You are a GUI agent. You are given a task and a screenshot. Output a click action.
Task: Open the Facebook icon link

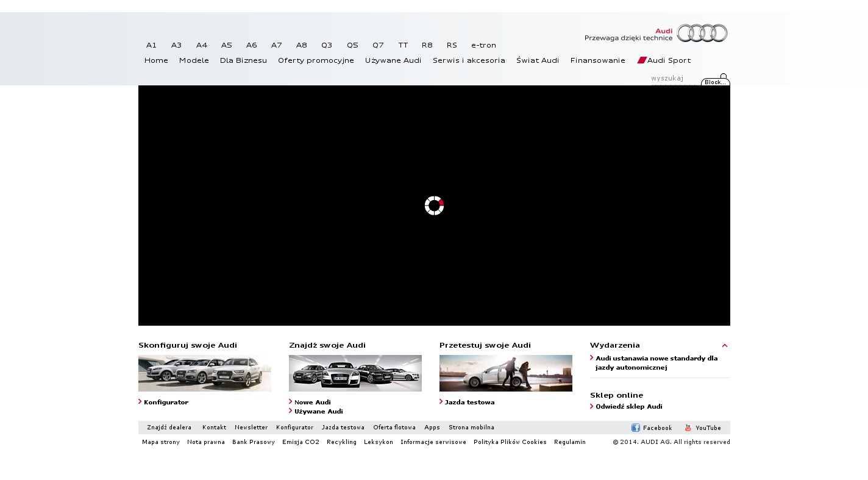(x=635, y=428)
